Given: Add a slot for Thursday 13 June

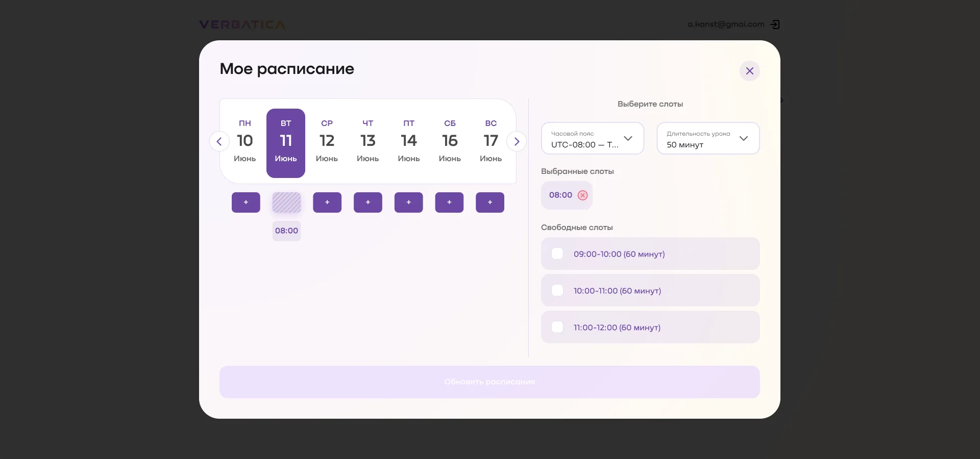Looking at the screenshot, I should click(x=368, y=202).
